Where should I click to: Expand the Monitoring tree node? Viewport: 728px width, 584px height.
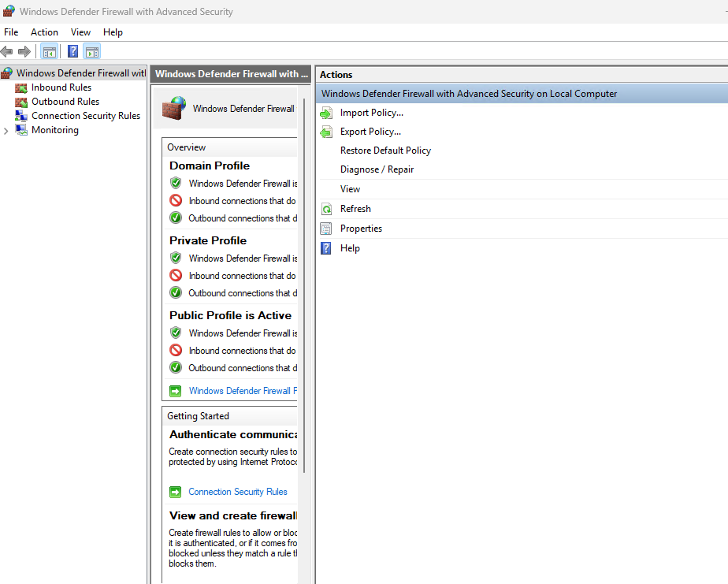pos(6,131)
